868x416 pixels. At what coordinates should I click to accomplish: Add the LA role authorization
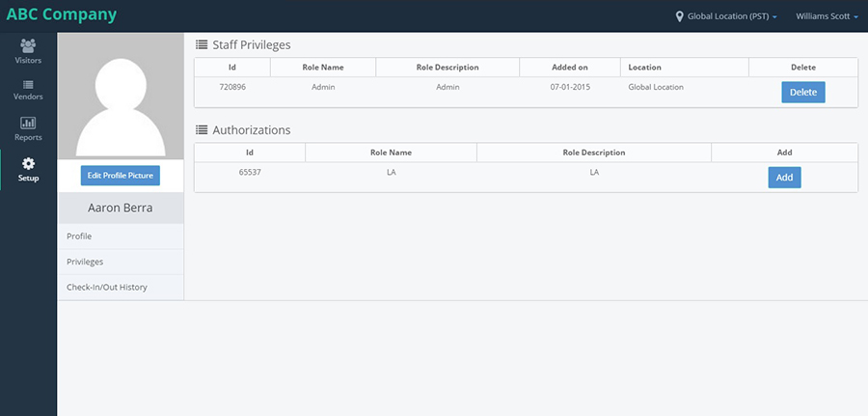click(x=784, y=178)
